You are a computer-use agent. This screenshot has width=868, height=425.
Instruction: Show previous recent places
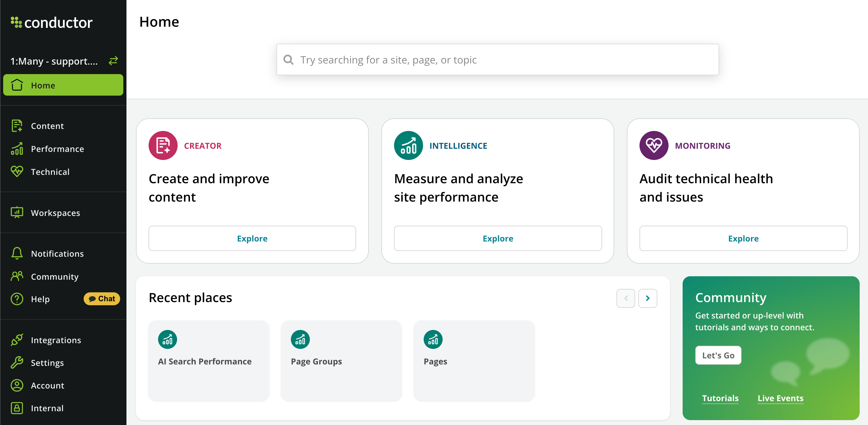pos(625,298)
